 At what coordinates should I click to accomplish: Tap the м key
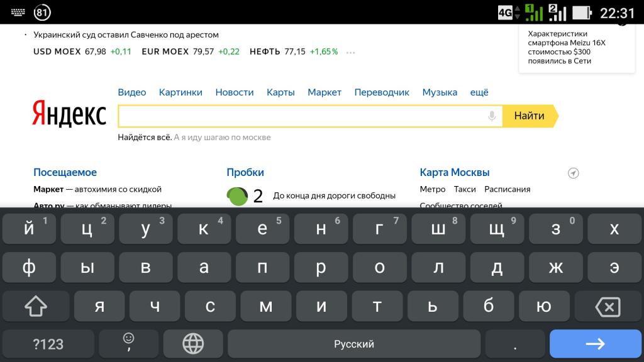pos(266,306)
